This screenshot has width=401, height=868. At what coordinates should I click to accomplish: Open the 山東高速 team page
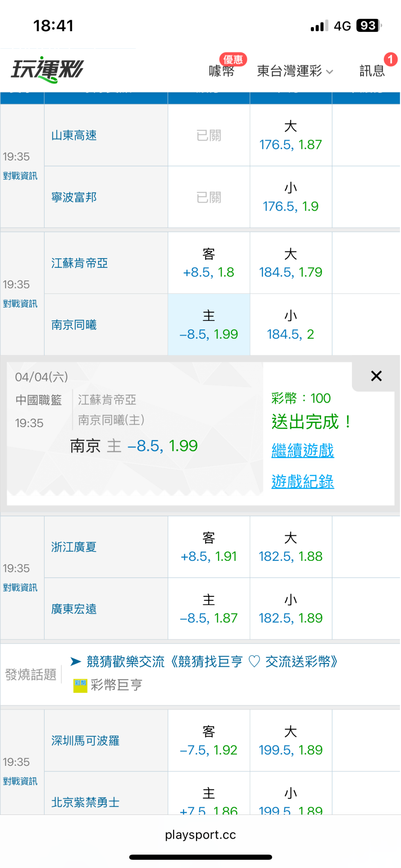(x=74, y=136)
